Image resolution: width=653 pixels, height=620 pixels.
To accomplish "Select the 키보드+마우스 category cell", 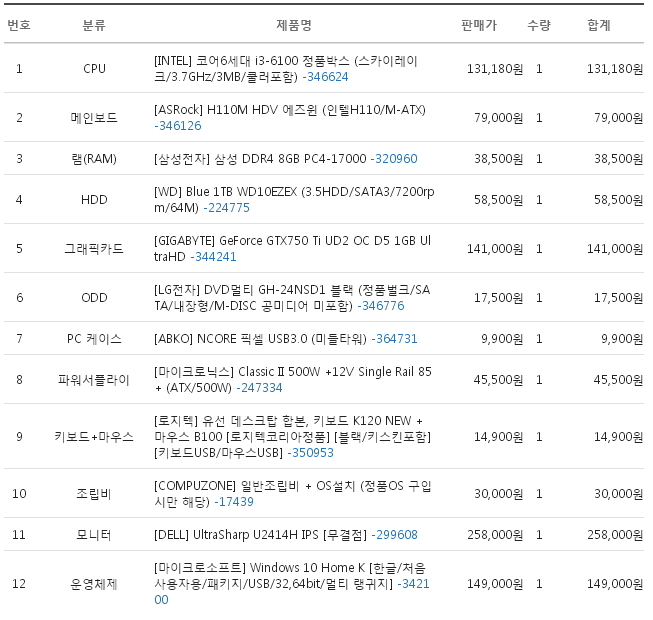I will [94, 437].
